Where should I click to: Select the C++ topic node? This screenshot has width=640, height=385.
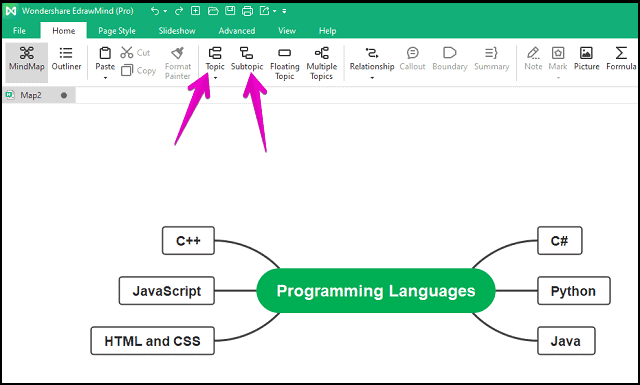coord(188,241)
